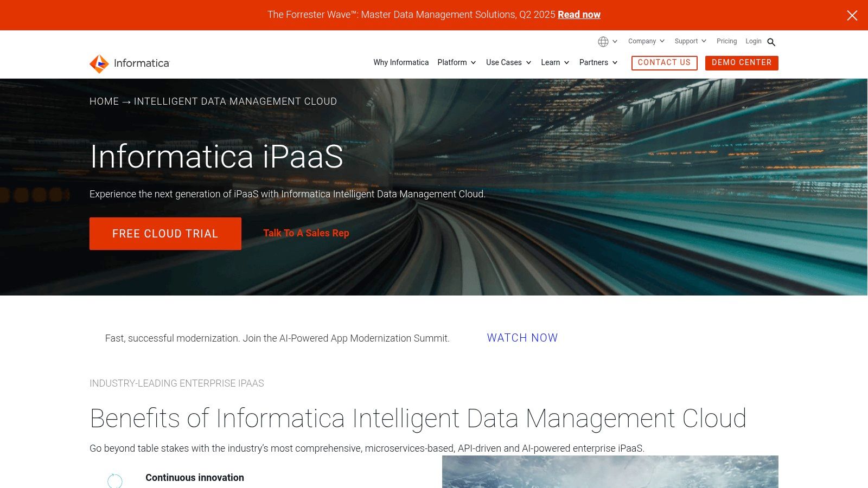Expand the Company dropdown menu
The width and height of the screenshot is (868, 488).
pos(646,41)
